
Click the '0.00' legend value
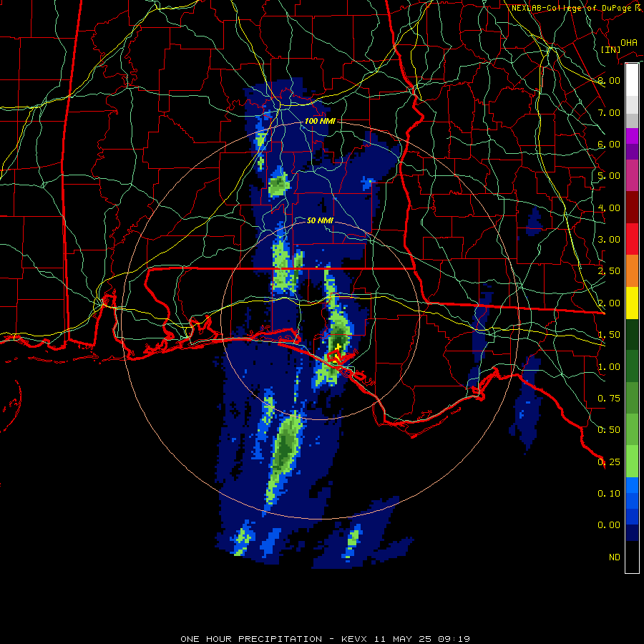click(609, 525)
